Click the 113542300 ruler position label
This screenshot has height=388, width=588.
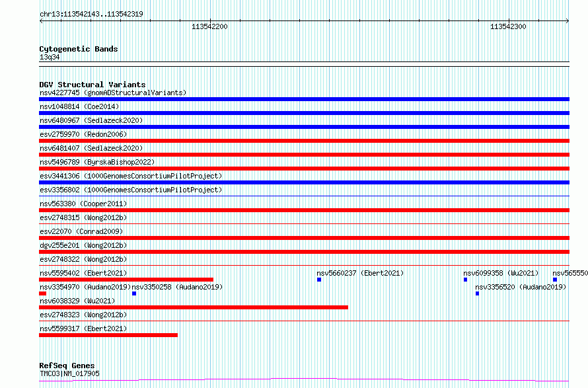click(508, 26)
